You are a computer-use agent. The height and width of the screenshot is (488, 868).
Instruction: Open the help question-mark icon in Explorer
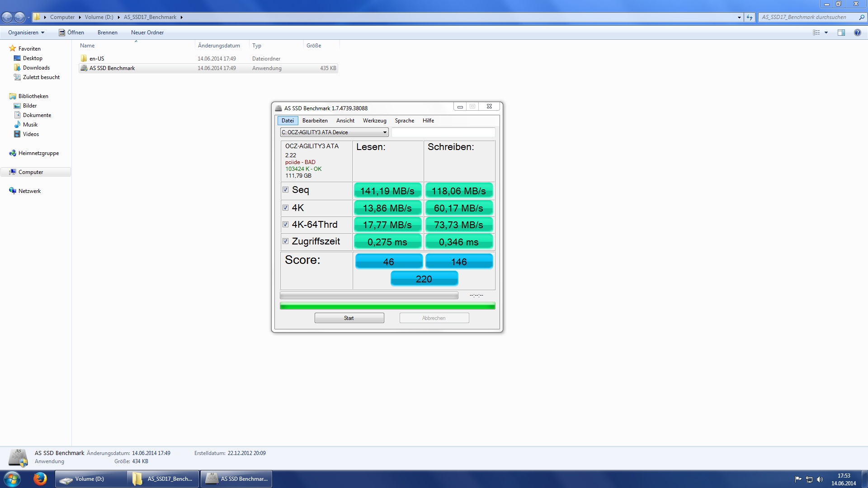857,33
